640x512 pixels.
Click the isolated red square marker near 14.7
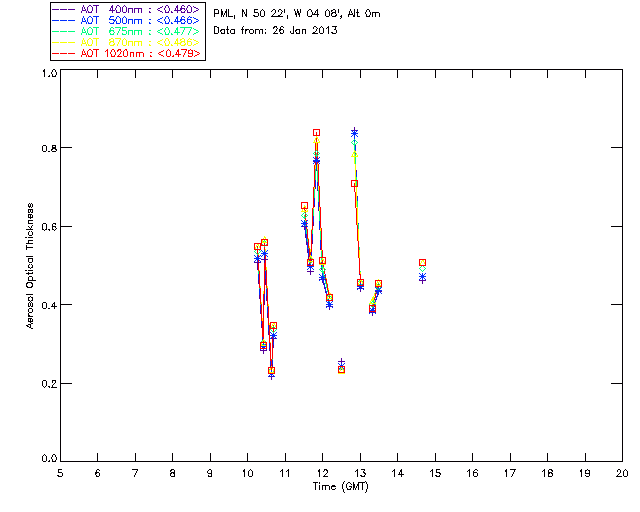coord(422,263)
